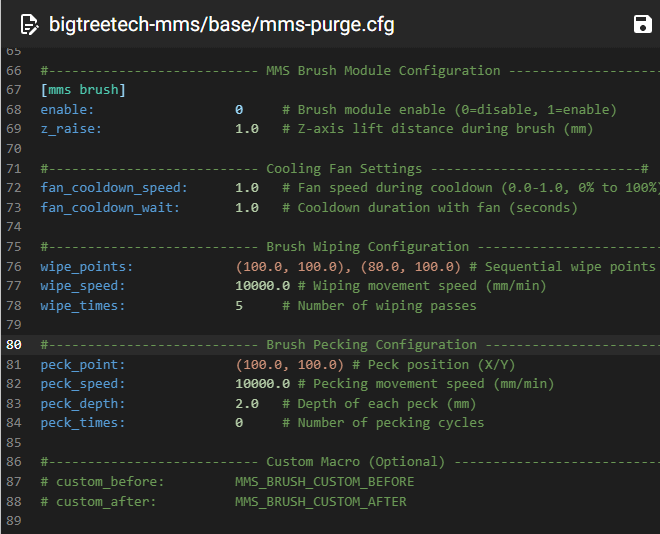Click the peck_speed value 10000.0
This screenshot has height=534, width=660.
click(x=262, y=384)
